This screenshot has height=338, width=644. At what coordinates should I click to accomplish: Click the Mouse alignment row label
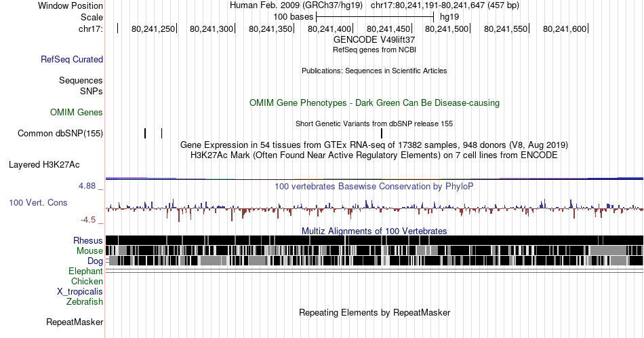click(x=89, y=251)
